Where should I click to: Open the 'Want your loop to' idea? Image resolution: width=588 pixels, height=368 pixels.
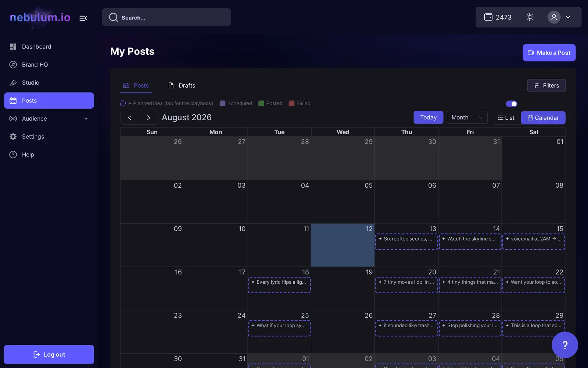(x=534, y=285)
